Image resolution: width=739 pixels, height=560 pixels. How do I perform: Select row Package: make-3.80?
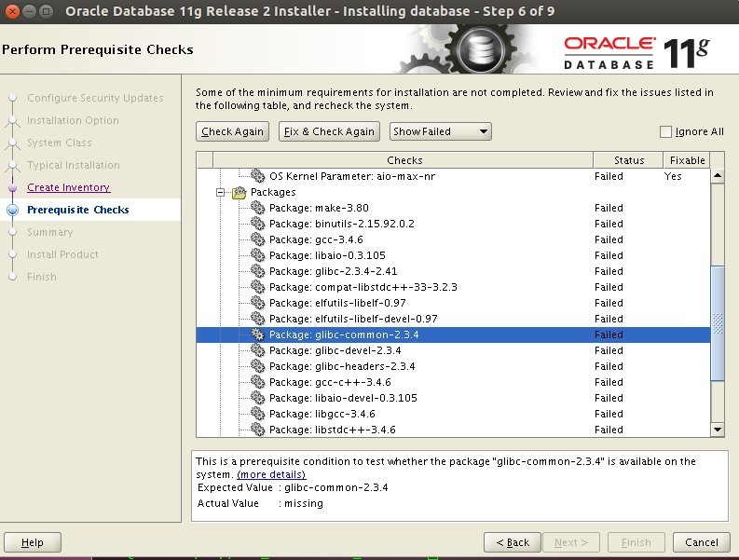[453, 208]
